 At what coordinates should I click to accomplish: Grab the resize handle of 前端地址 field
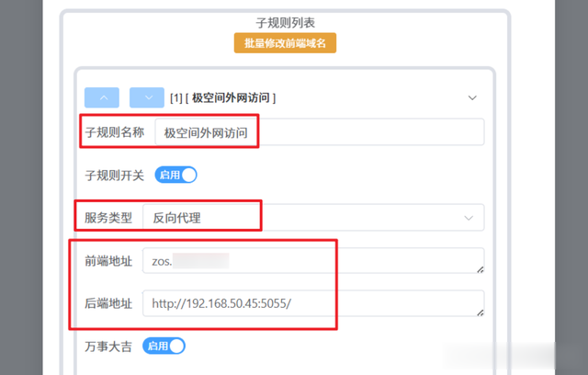click(481, 269)
